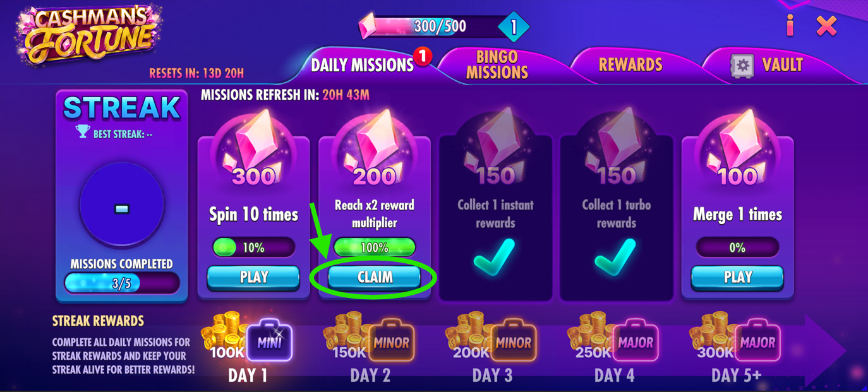Play the Spin 10 times mission
The image size is (868, 392).
pos(253,277)
